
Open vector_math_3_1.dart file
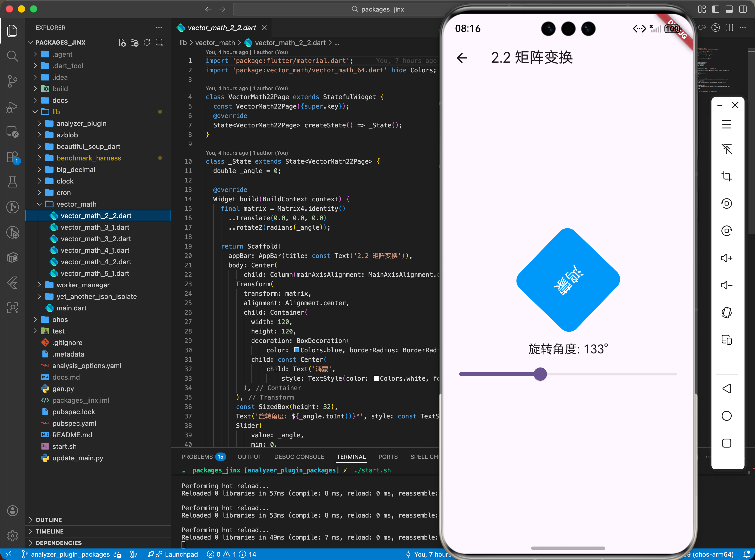coord(95,227)
